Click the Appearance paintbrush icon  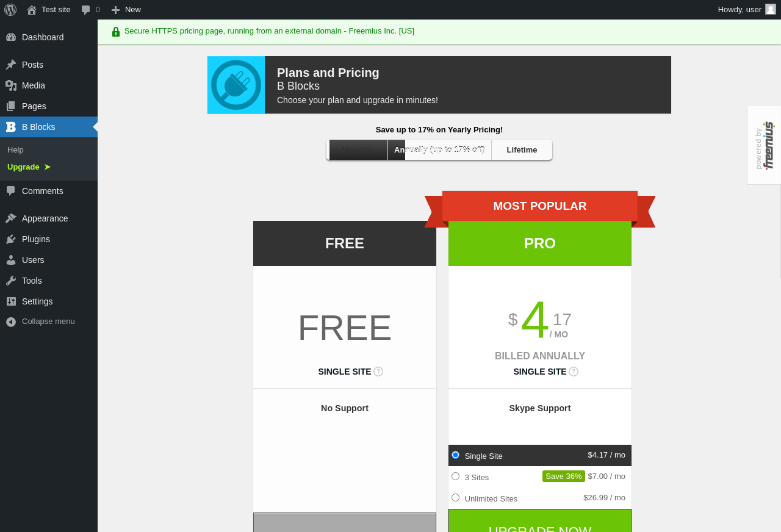[11, 218]
